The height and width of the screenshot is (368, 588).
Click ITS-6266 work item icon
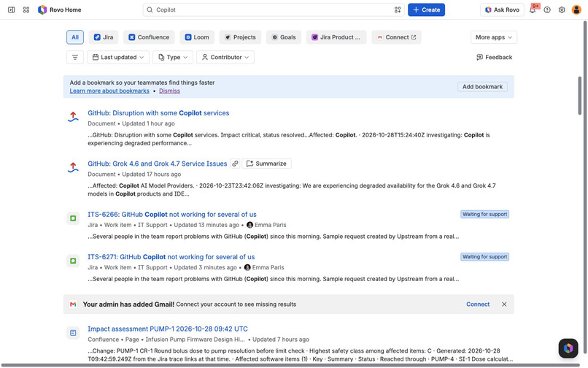[73, 218]
